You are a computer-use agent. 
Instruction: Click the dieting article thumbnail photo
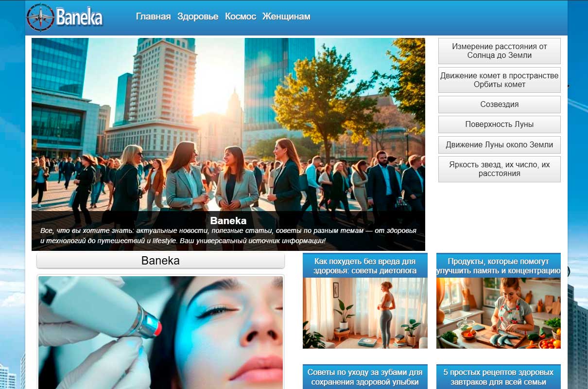pyautogui.click(x=365, y=312)
